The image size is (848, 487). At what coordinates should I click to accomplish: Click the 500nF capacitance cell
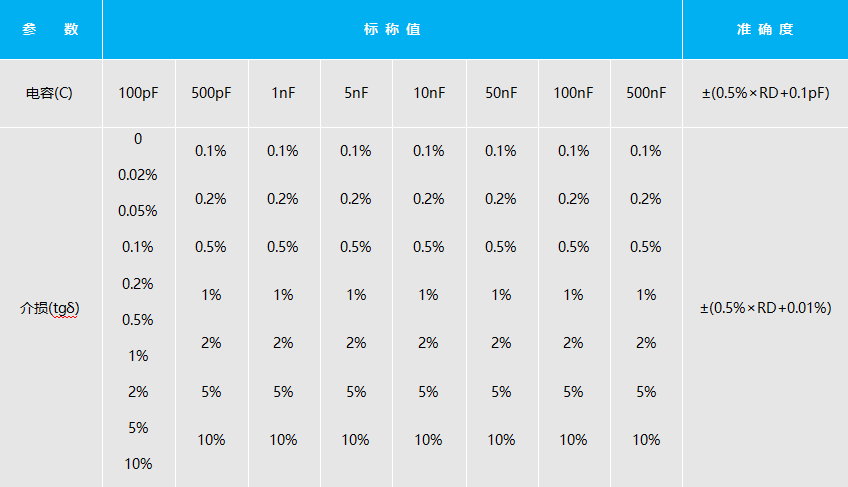point(646,93)
